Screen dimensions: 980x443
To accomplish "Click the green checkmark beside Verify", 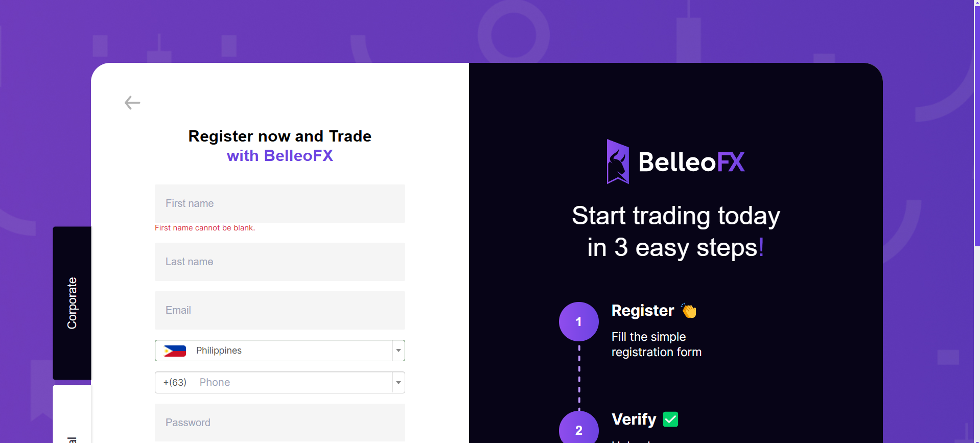I will (670, 419).
